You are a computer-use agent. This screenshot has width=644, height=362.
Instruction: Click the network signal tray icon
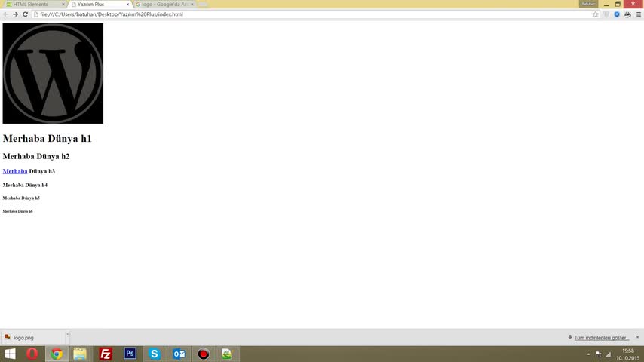(x=609, y=354)
